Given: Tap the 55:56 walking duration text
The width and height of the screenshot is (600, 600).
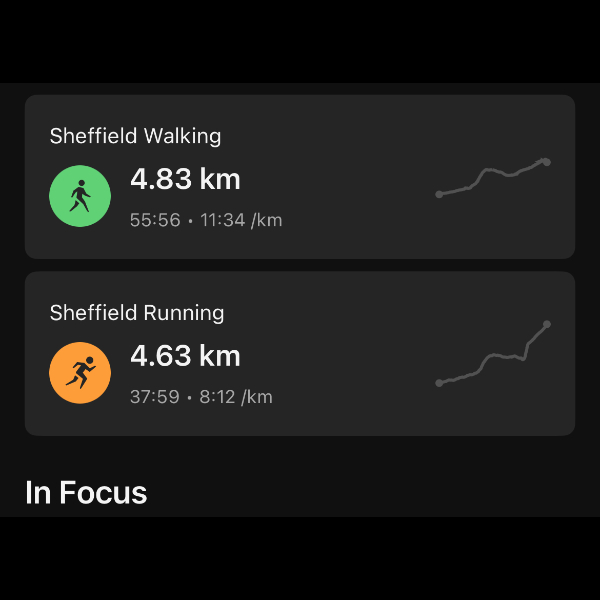Looking at the screenshot, I should coord(155,220).
